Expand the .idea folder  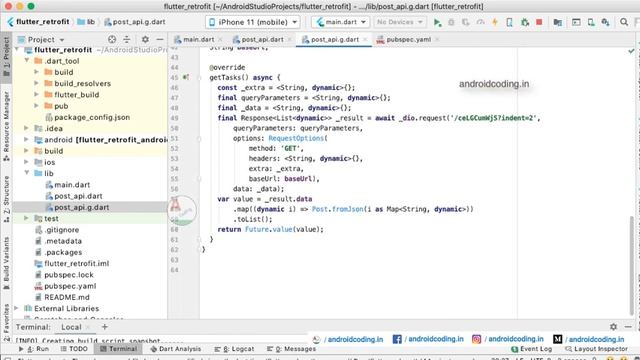(27, 128)
